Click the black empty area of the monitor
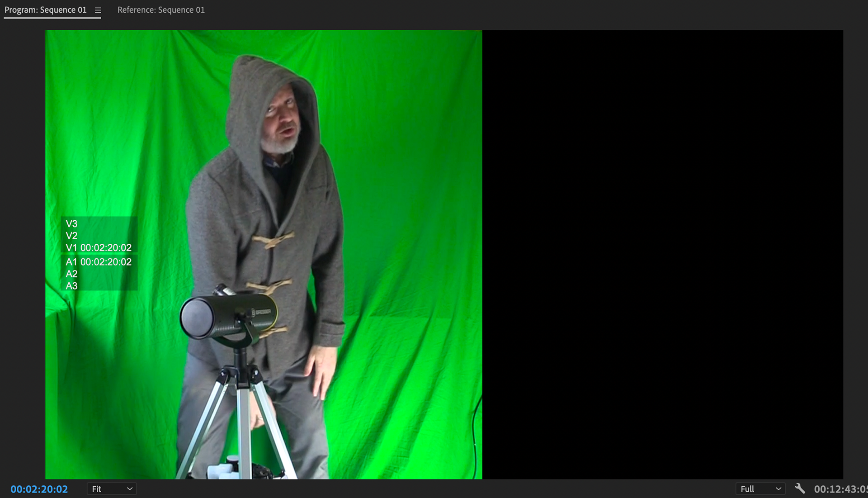Screen dimensions: 868x498 point(662,253)
